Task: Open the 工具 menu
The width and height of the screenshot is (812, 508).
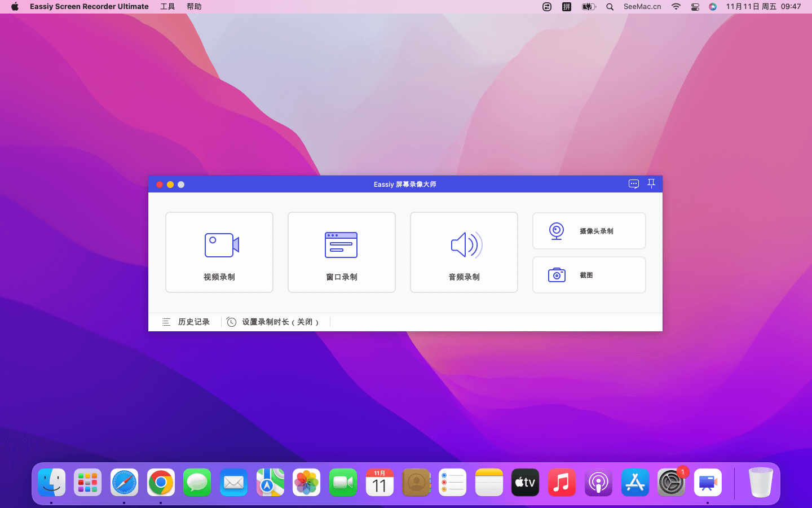Action: [167, 7]
